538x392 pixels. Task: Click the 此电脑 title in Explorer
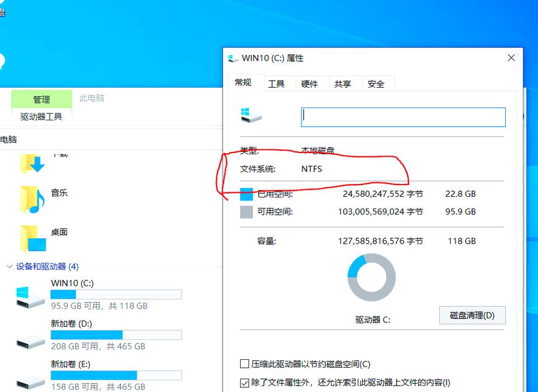click(92, 98)
